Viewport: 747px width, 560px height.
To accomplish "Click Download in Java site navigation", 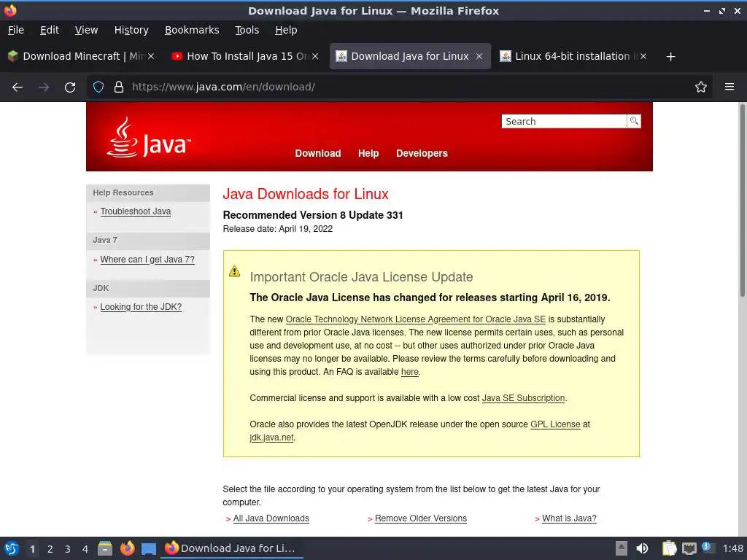I will click(x=318, y=153).
